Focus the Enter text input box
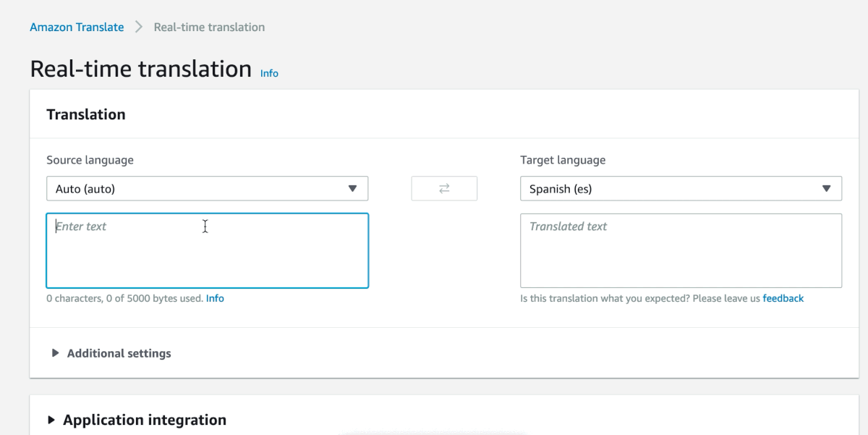 click(x=207, y=250)
